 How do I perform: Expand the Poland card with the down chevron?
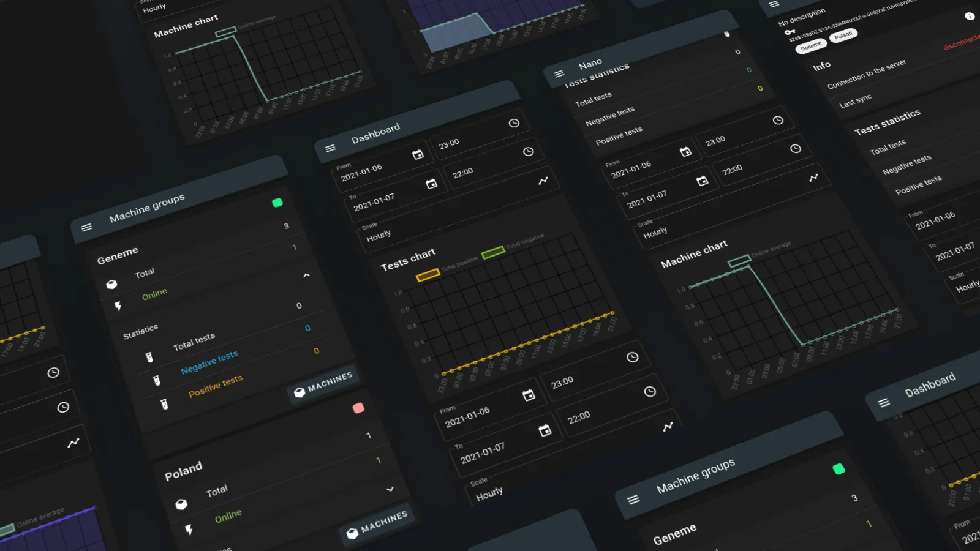click(390, 489)
